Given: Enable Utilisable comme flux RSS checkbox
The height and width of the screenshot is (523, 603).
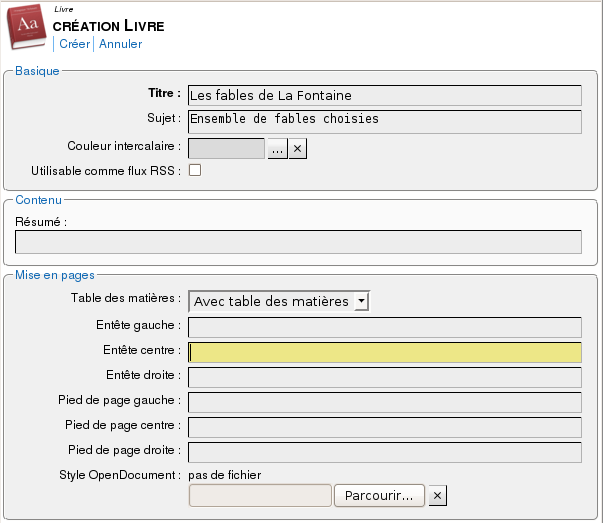Looking at the screenshot, I should pos(195,170).
